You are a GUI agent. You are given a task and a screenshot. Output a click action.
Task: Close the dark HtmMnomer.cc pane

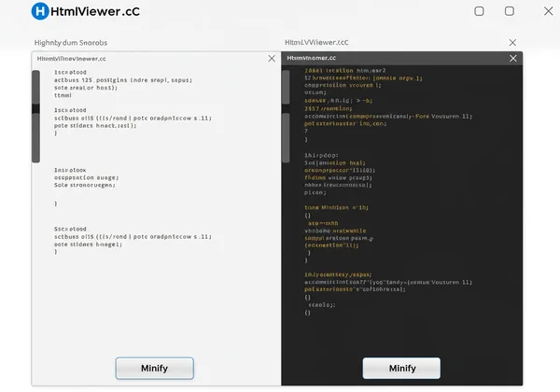[x=512, y=58]
